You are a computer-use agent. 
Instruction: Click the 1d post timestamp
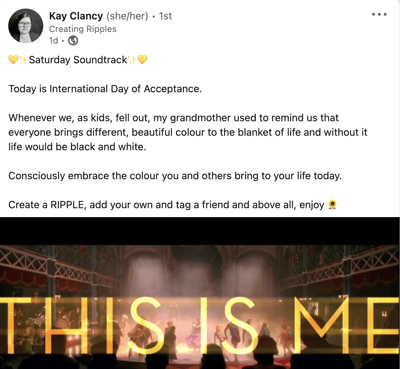pos(54,41)
